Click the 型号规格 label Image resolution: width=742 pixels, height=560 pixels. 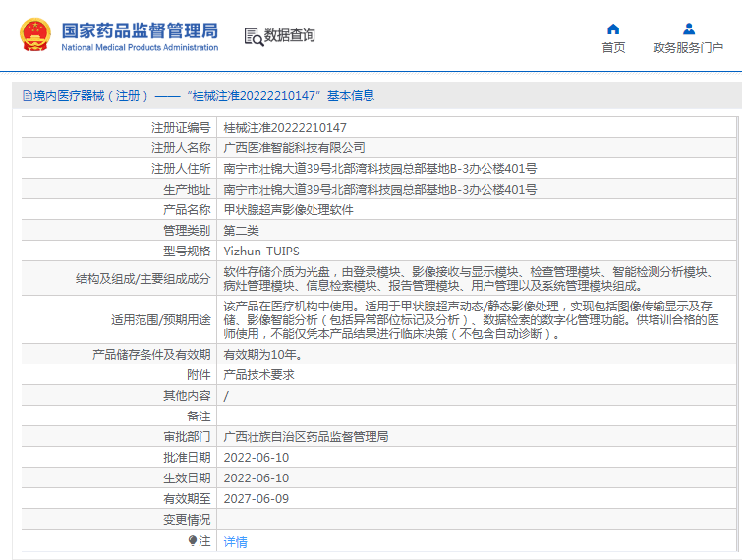coord(187,252)
